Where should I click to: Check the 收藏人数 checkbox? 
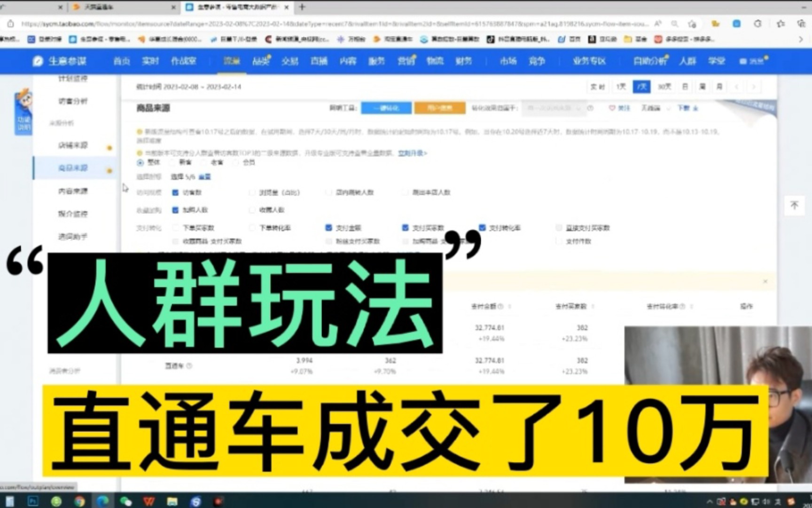pos(252,210)
